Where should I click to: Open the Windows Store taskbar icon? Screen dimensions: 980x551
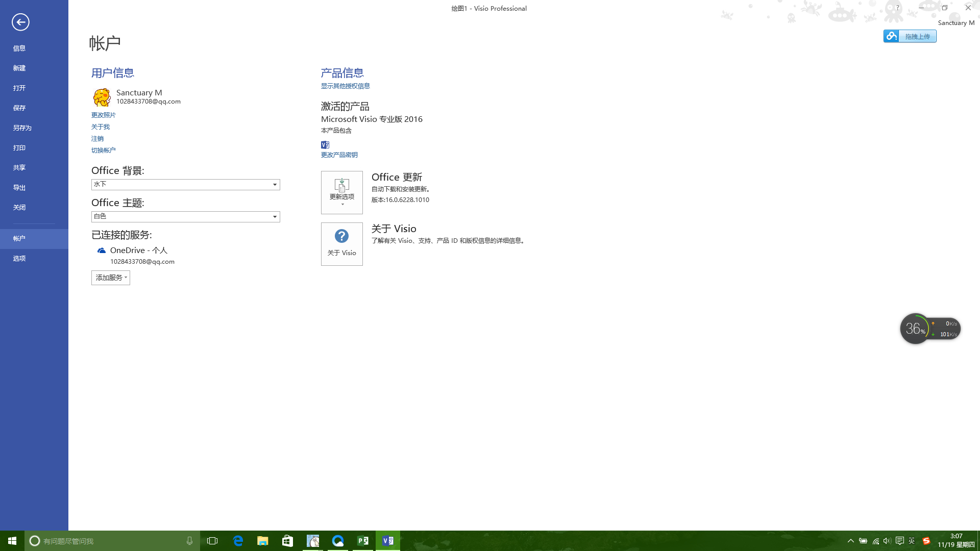coord(288,541)
